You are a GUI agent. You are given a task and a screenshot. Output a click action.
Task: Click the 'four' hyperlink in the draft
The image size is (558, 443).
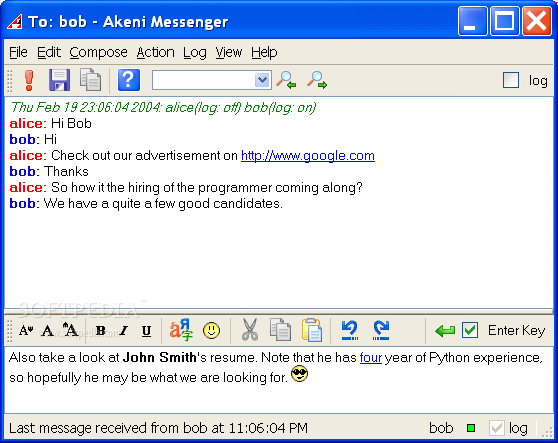point(371,358)
